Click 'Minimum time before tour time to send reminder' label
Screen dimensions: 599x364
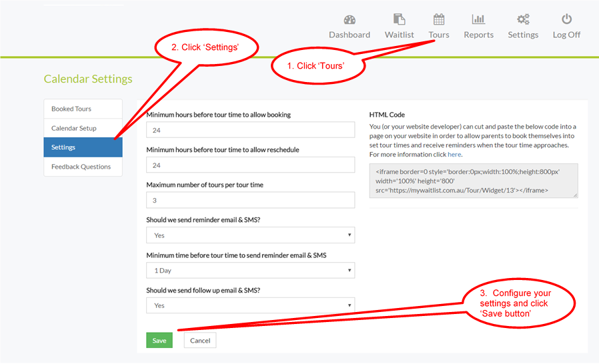pos(237,255)
